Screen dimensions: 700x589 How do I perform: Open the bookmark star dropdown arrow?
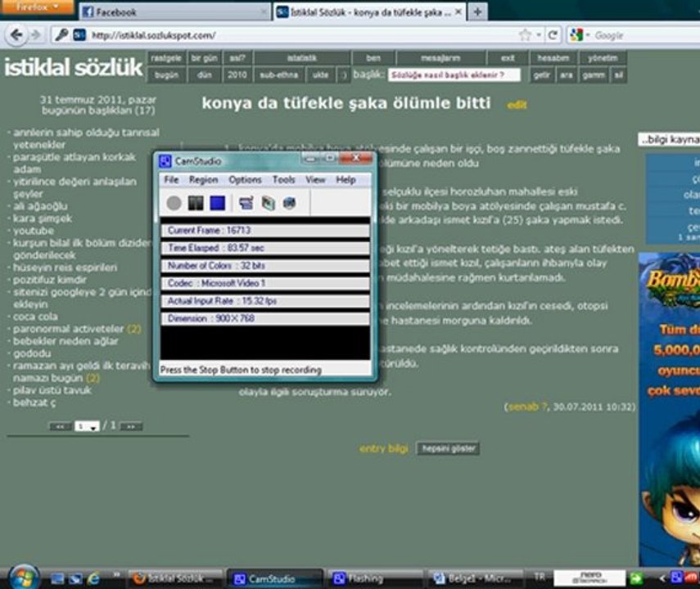[x=539, y=35]
